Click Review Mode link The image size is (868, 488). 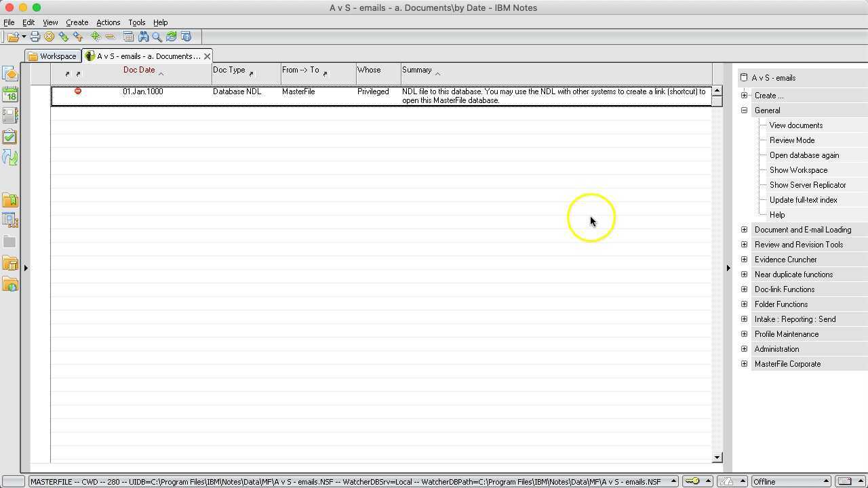[x=792, y=140]
